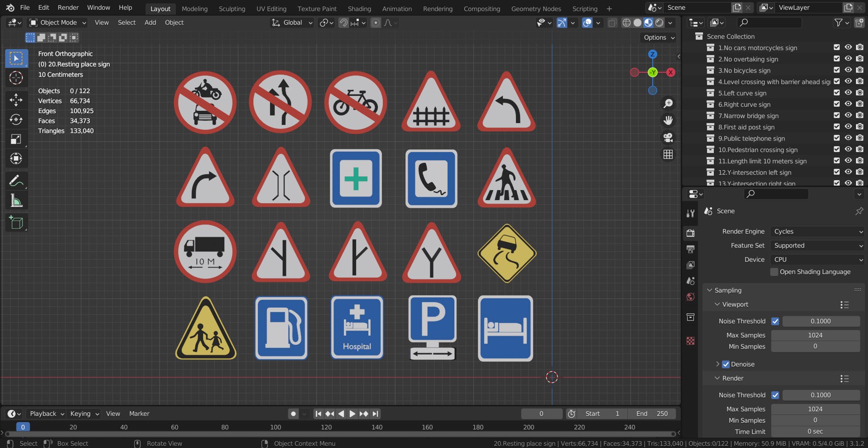Viewport: 868px width, 448px height.
Task: Activate the Transform tool
Action: coord(16,159)
